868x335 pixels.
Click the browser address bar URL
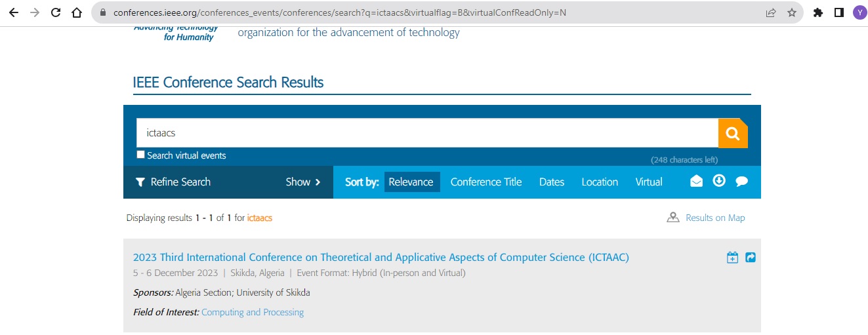[340, 12]
